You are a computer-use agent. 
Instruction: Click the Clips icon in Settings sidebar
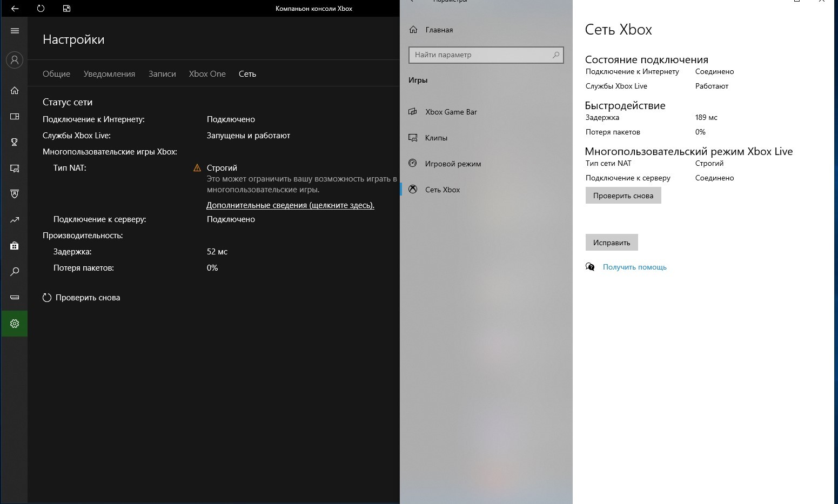413,138
